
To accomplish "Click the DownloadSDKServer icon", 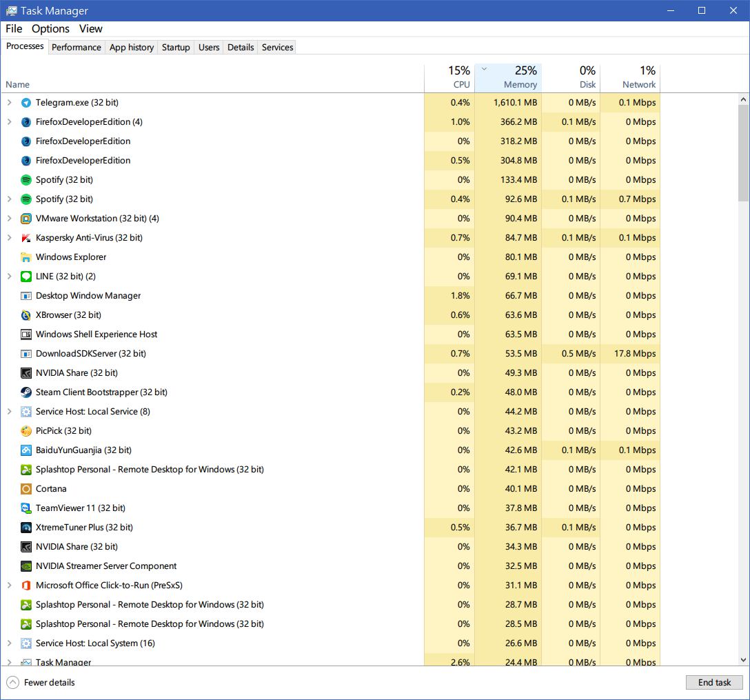I will tap(26, 354).
